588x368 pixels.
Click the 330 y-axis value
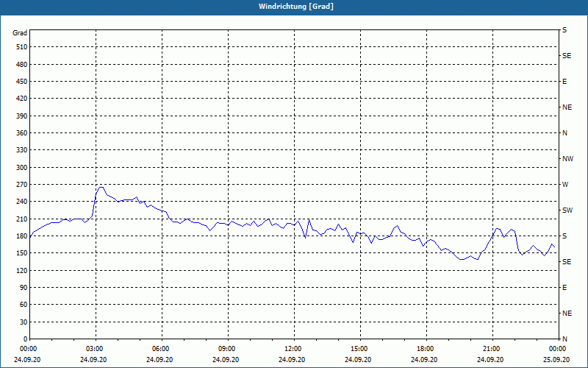[x=22, y=150]
